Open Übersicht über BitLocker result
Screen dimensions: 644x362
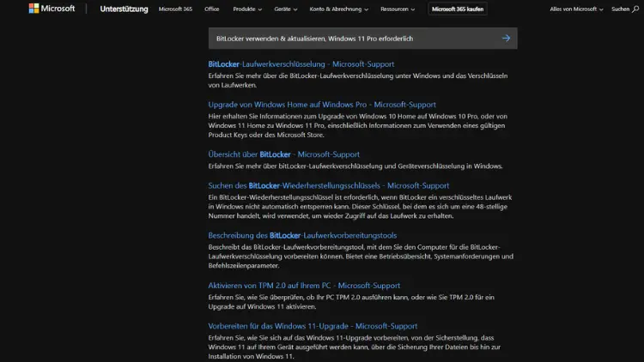pos(284,154)
